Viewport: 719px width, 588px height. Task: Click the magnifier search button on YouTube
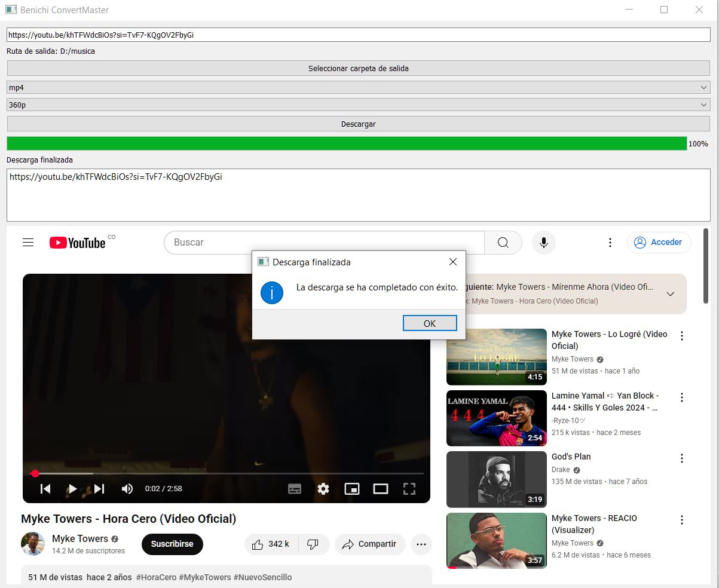503,243
